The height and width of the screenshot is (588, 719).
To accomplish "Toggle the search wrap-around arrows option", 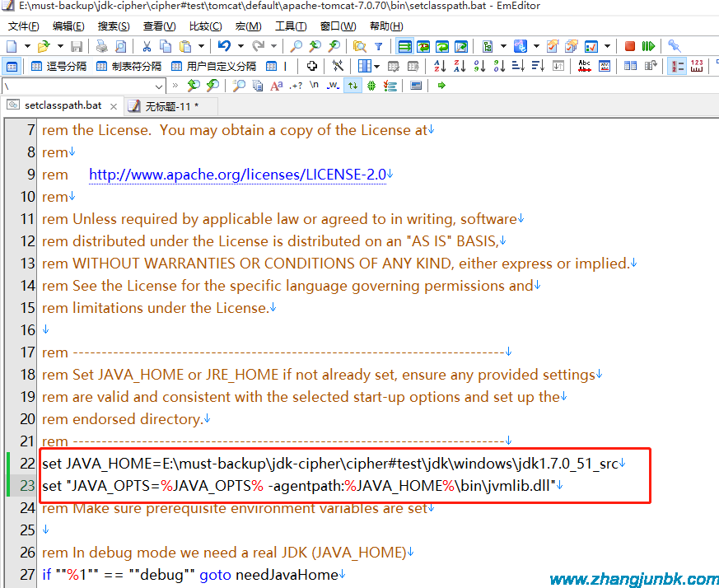I will tap(352, 86).
